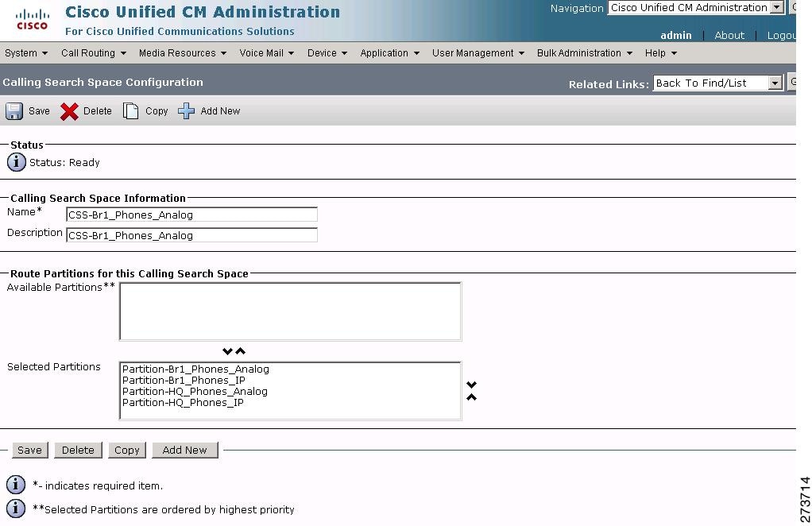The height and width of the screenshot is (526, 812).
Task: Click the admin user link
Action: tap(676, 35)
